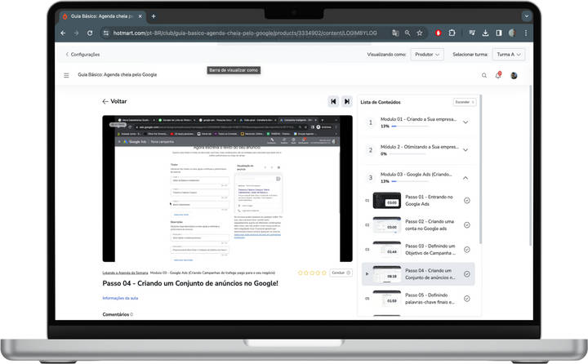The width and height of the screenshot is (588, 364).
Task: Click the search magnifier icon
Action: click(x=483, y=75)
